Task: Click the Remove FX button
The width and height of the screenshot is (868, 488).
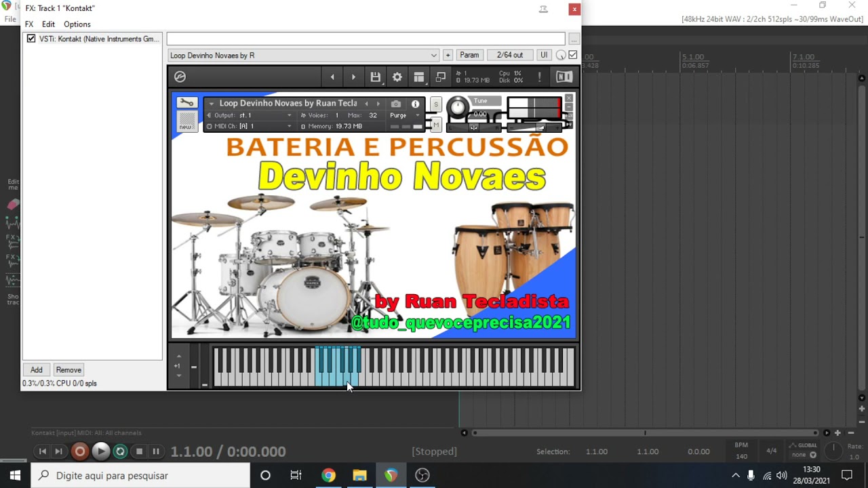Action: point(68,370)
